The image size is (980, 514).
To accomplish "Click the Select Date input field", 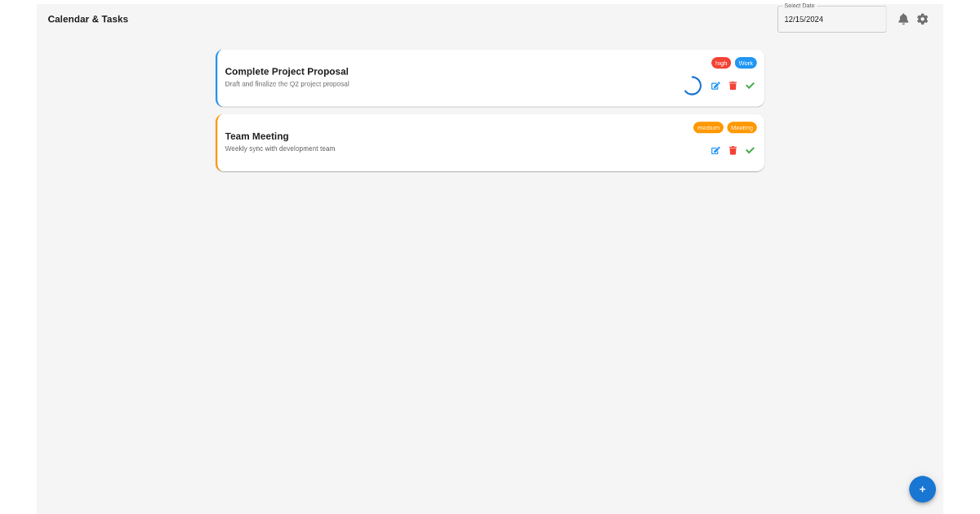I will (x=831, y=20).
